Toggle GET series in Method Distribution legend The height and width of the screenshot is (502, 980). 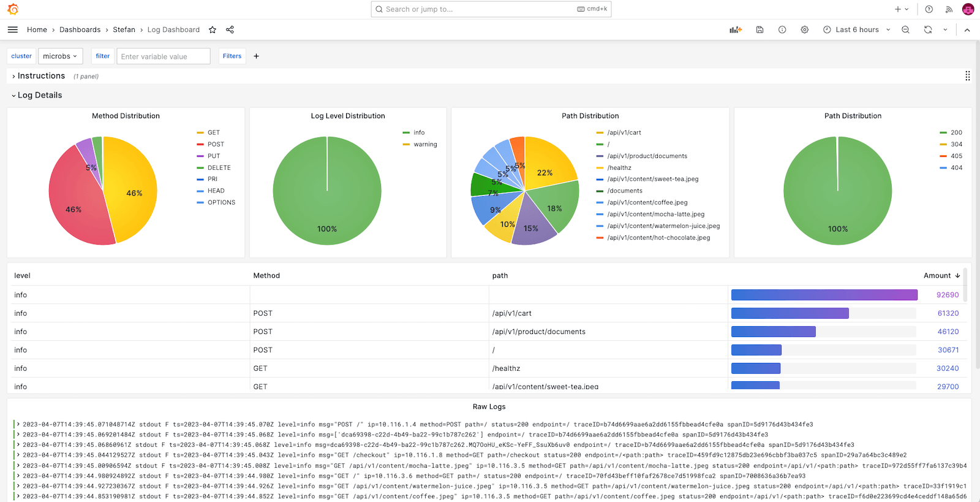point(213,132)
